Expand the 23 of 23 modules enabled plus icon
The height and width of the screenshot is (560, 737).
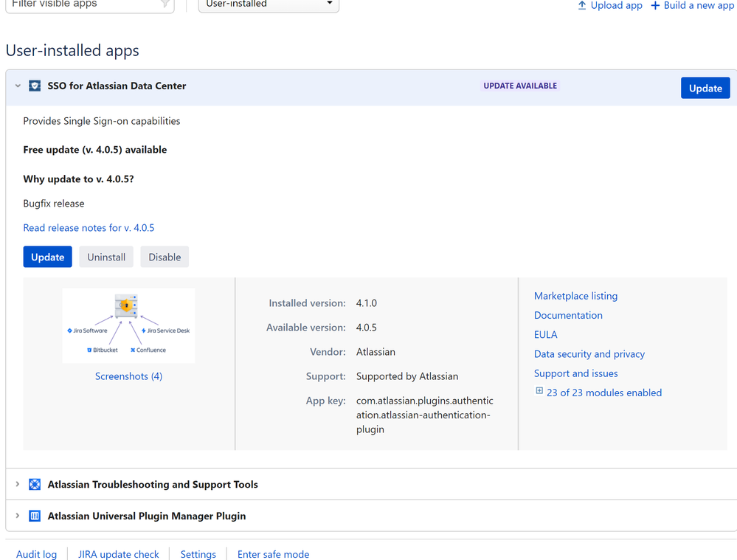(539, 391)
